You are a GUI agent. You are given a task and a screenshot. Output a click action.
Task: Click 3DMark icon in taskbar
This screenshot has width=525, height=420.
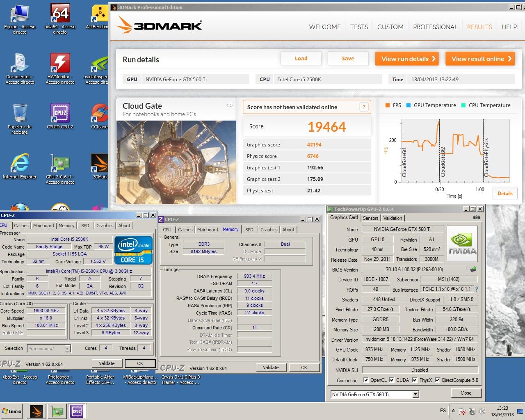pos(36,411)
